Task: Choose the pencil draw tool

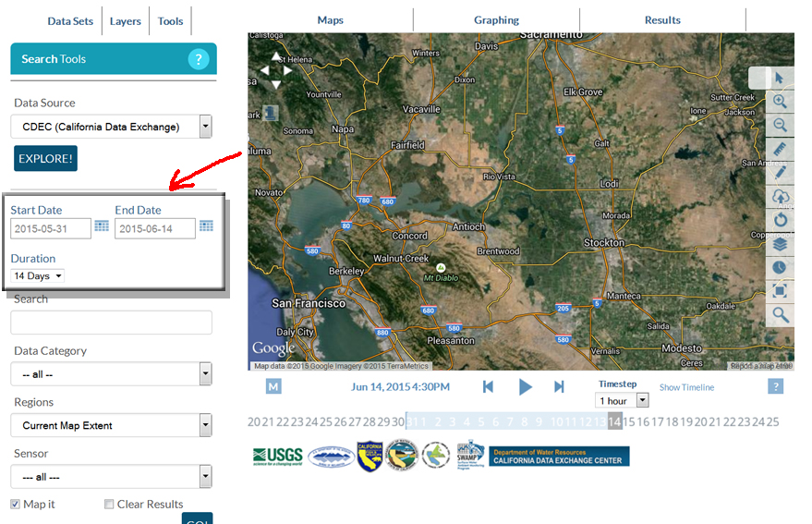Action: pyautogui.click(x=781, y=172)
